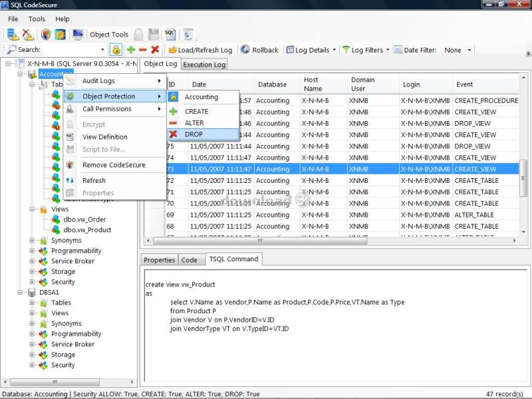Open the Log Filters dropdown

[x=366, y=50]
